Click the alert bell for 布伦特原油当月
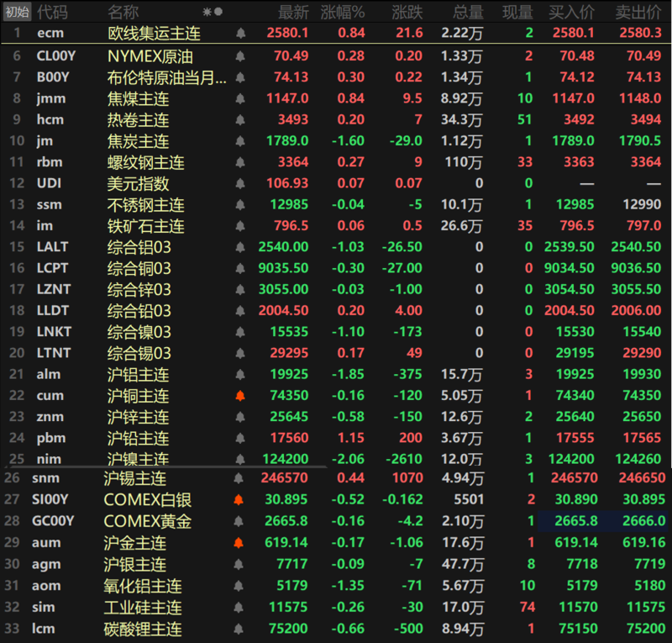Screen dimensions: 672x643 (x=240, y=77)
